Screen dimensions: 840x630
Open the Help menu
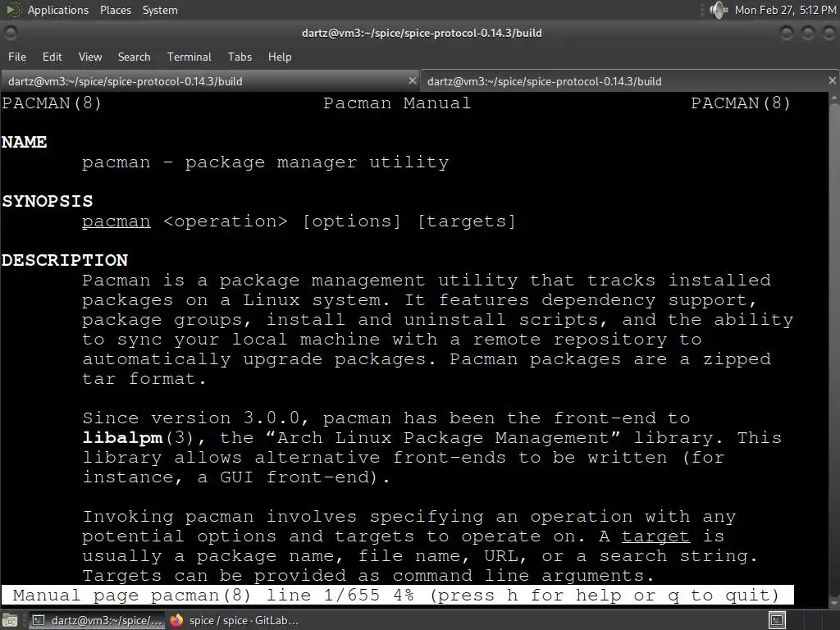(x=280, y=57)
